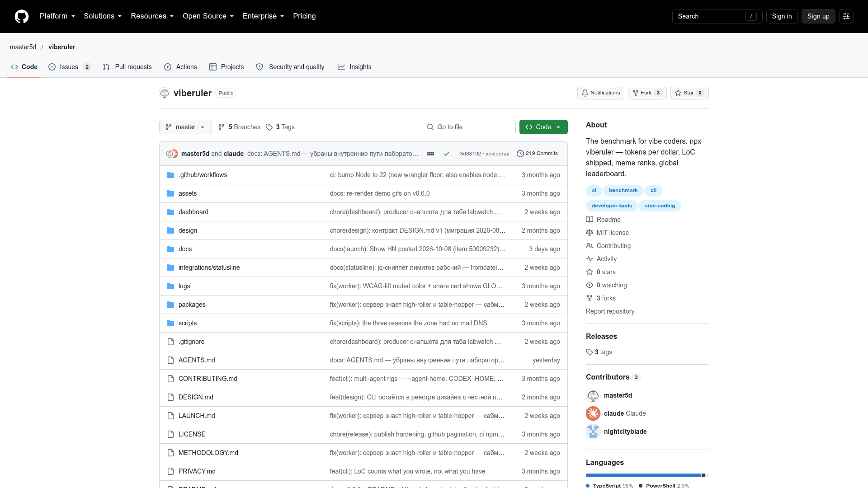The height and width of the screenshot is (488, 868).
Task: Expand the Solutions menu
Action: (103, 16)
